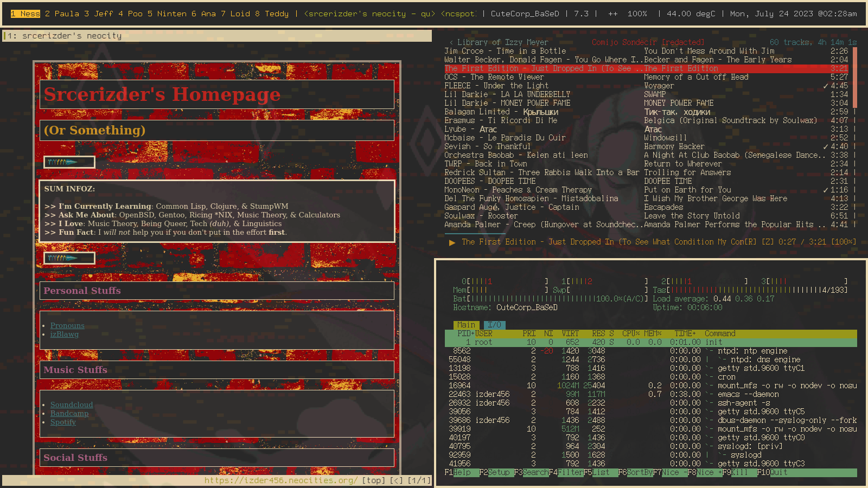Select the emacs --daemon tree row
The height and width of the screenshot is (488, 868).
[748, 394]
